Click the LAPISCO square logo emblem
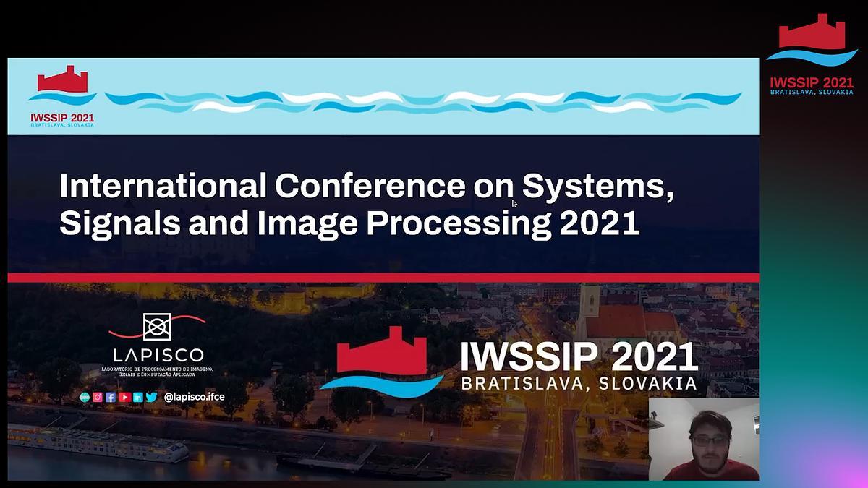Image resolution: width=868 pixels, height=488 pixels. tap(157, 327)
